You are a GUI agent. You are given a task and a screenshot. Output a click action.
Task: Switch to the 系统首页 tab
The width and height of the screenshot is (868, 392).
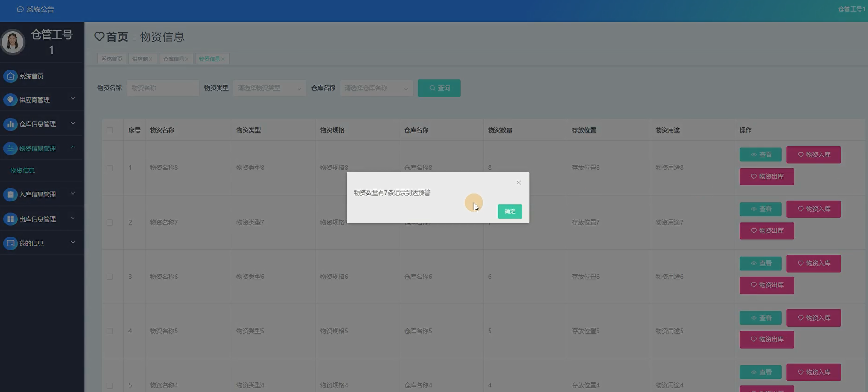(112, 59)
